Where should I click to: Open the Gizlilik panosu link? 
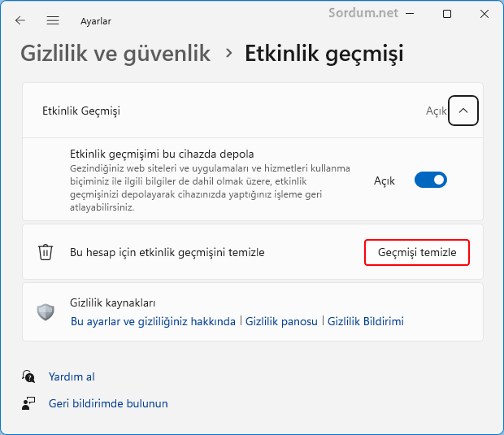point(281,321)
